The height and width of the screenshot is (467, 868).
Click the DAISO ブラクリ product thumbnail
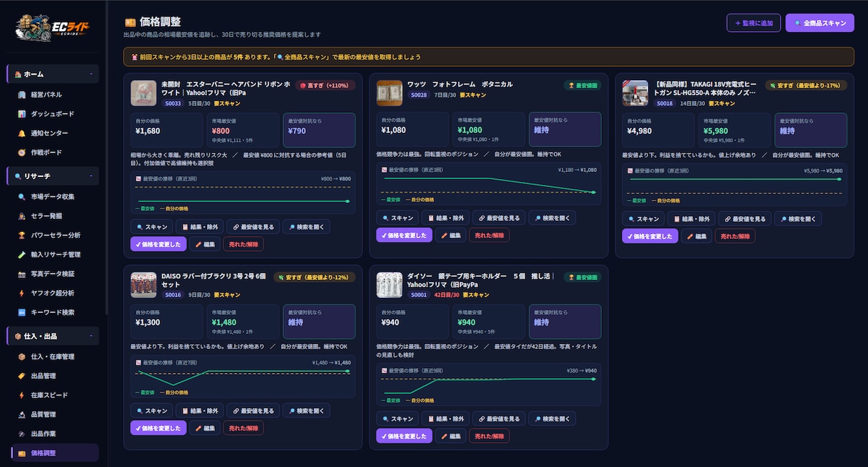144,285
